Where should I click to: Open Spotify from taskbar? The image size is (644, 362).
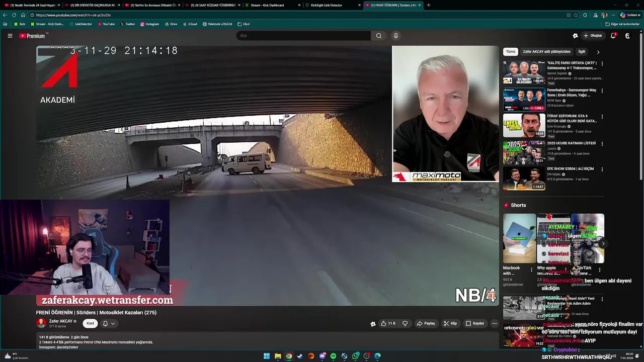[x=333, y=356]
